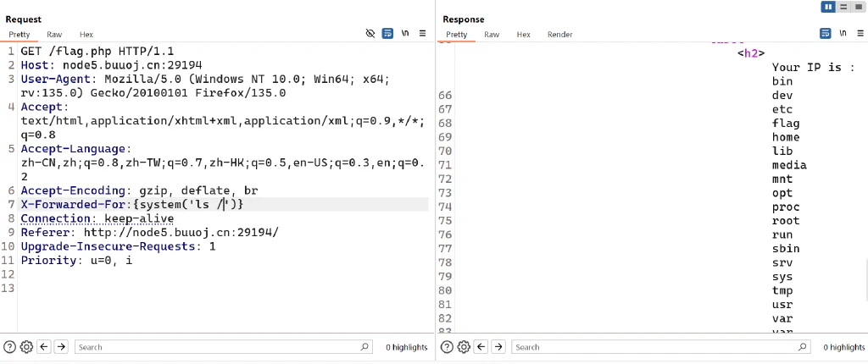Switch Response view to Hex tab
The height and width of the screenshot is (364, 868).
(524, 35)
